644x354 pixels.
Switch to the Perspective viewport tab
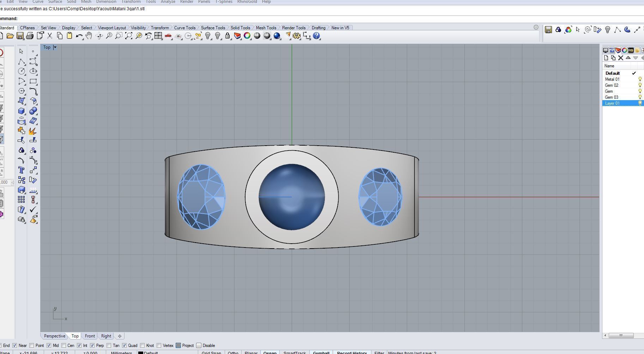click(55, 336)
